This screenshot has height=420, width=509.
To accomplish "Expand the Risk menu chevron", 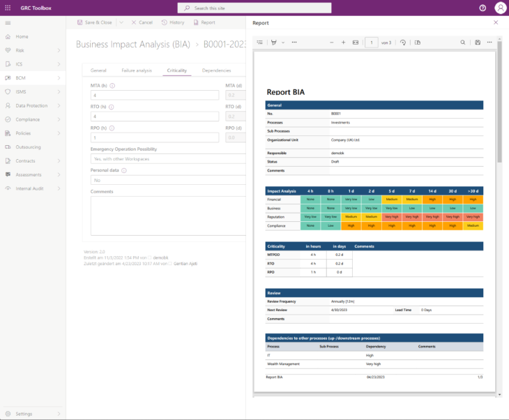I will pos(59,50).
